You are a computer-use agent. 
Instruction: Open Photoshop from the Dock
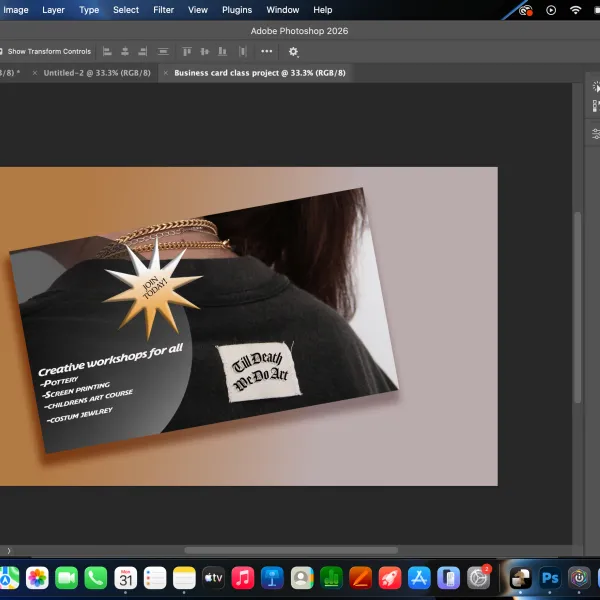coord(550,577)
